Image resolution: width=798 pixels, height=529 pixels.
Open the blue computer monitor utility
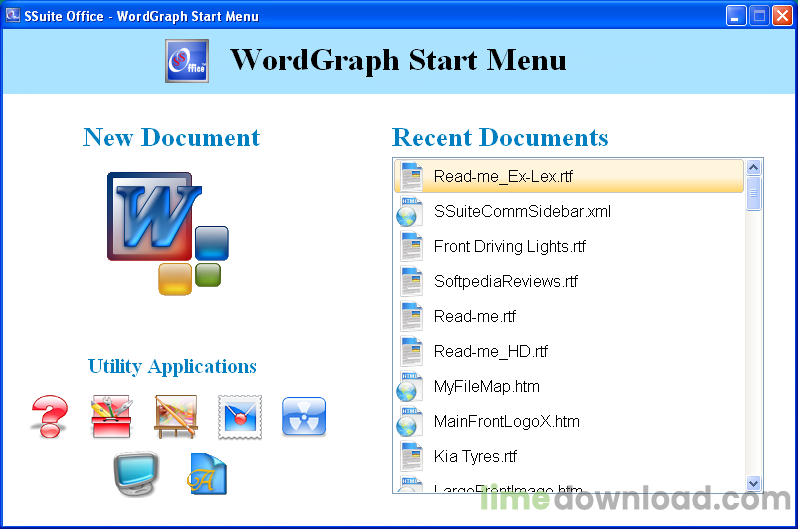[x=135, y=474]
